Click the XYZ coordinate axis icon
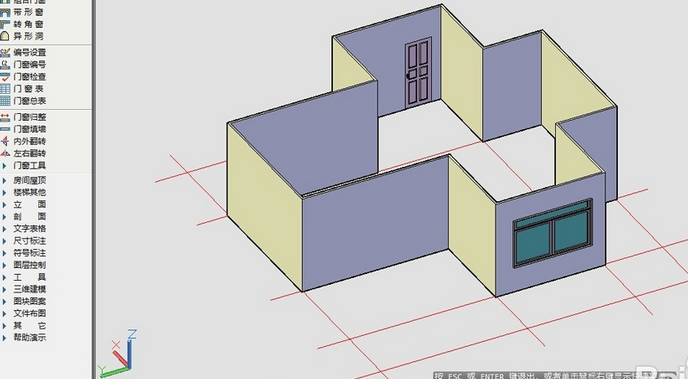The width and height of the screenshot is (688, 379). [x=118, y=354]
